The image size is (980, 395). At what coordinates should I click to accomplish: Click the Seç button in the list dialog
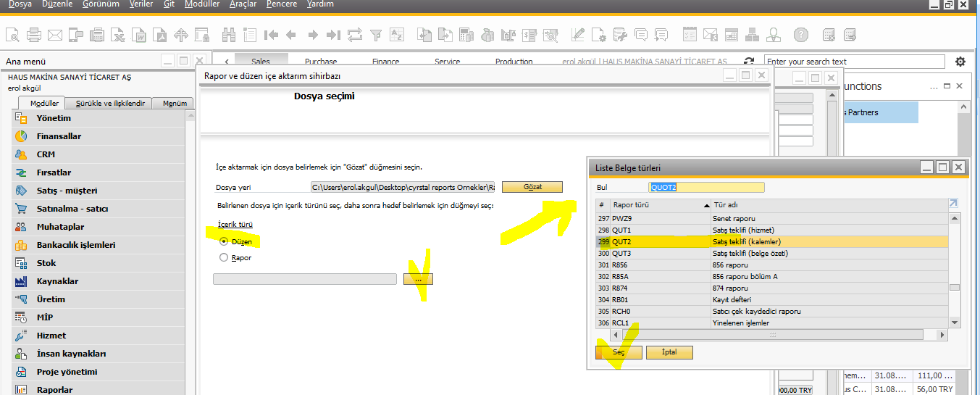click(x=618, y=352)
